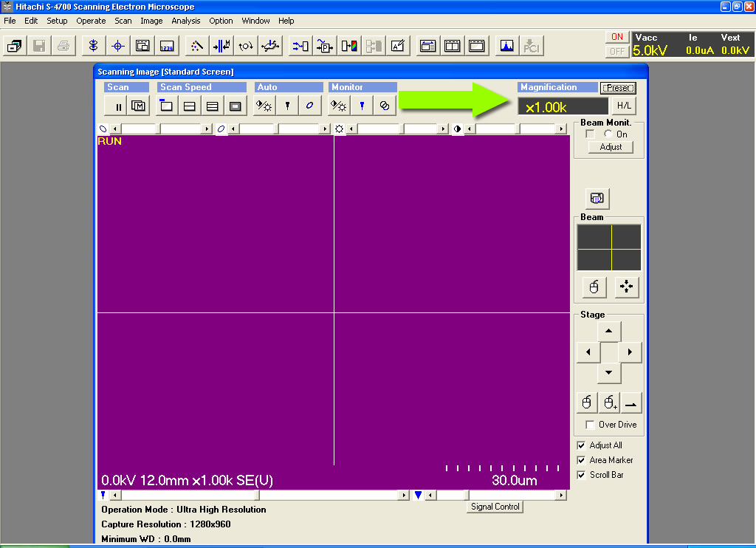756x548 pixels.
Task: Open the Analysis menu
Action: tap(185, 21)
